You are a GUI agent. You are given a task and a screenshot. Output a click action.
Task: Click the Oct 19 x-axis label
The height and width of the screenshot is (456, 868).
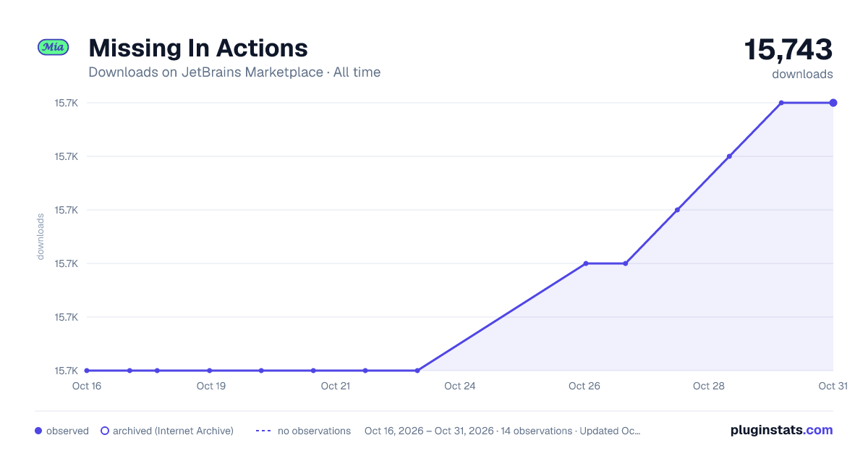pyautogui.click(x=211, y=386)
